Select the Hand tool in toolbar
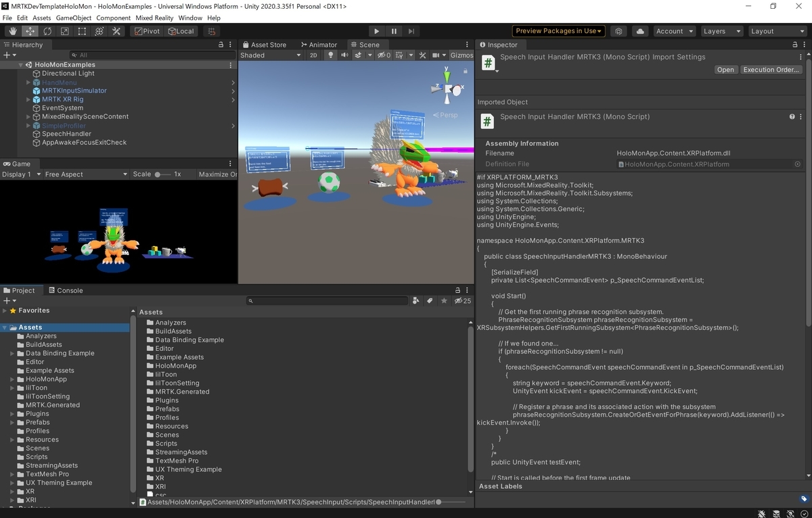The width and height of the screenshot is (812, 518). [x=13, y=31]
